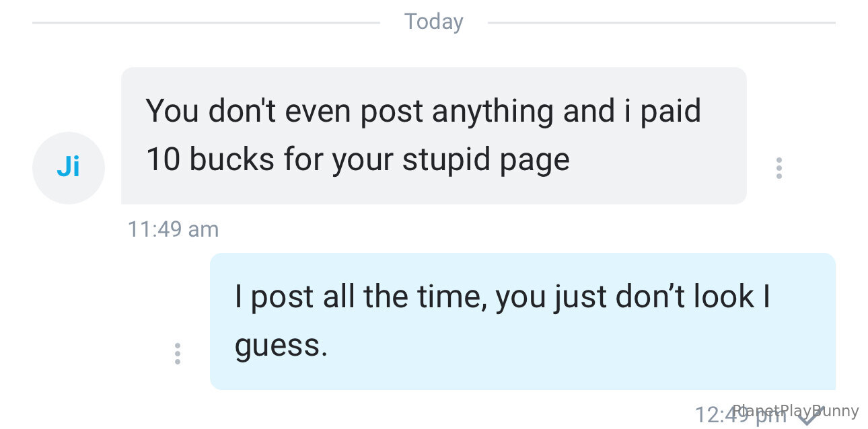Screen dimensions: 868x429
Task: Click the 11:49 am timestamp
Action: pos(173,229)
